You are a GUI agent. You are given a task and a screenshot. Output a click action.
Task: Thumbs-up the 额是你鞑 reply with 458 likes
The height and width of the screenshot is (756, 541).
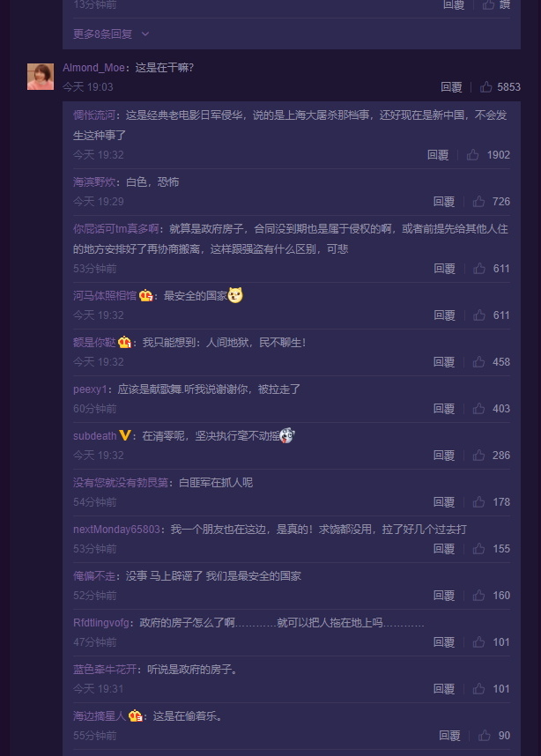478,362
